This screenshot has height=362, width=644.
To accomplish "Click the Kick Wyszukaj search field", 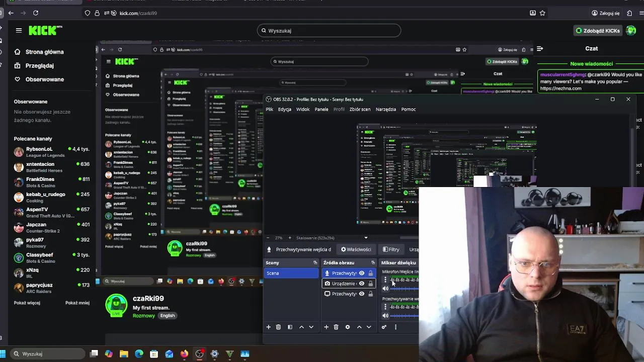I will [x=329, y=31].
